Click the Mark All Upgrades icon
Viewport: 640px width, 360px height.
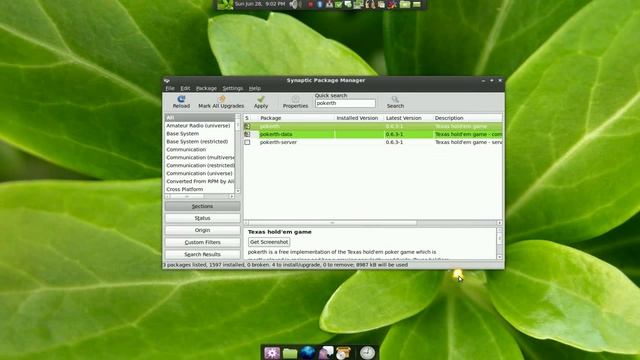221,99
